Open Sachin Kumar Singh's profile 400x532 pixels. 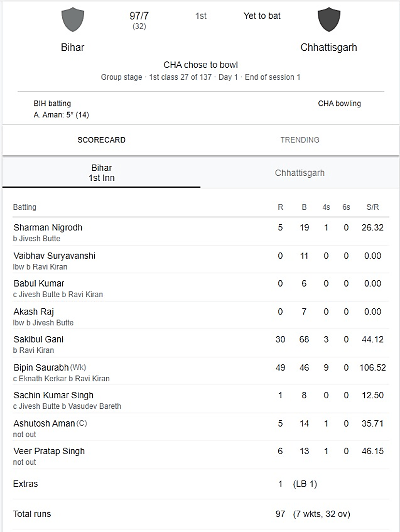[x=53, y=395]
